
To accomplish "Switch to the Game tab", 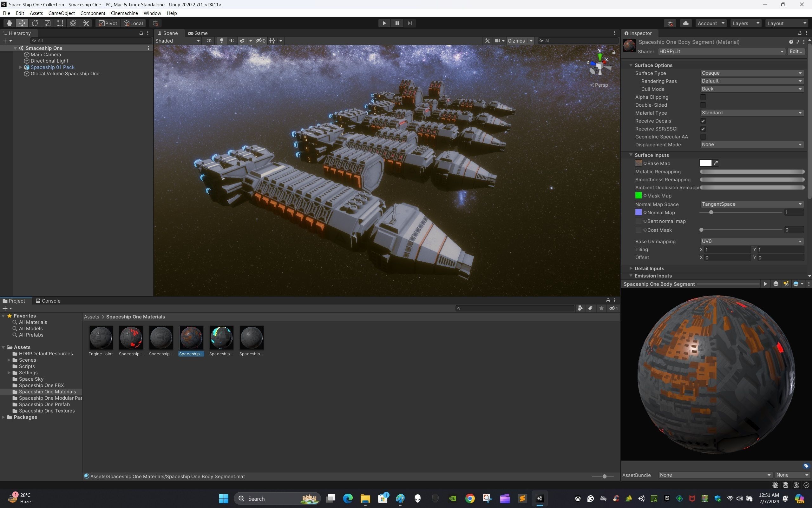I will pyautogui.click(x=198, y=33).
